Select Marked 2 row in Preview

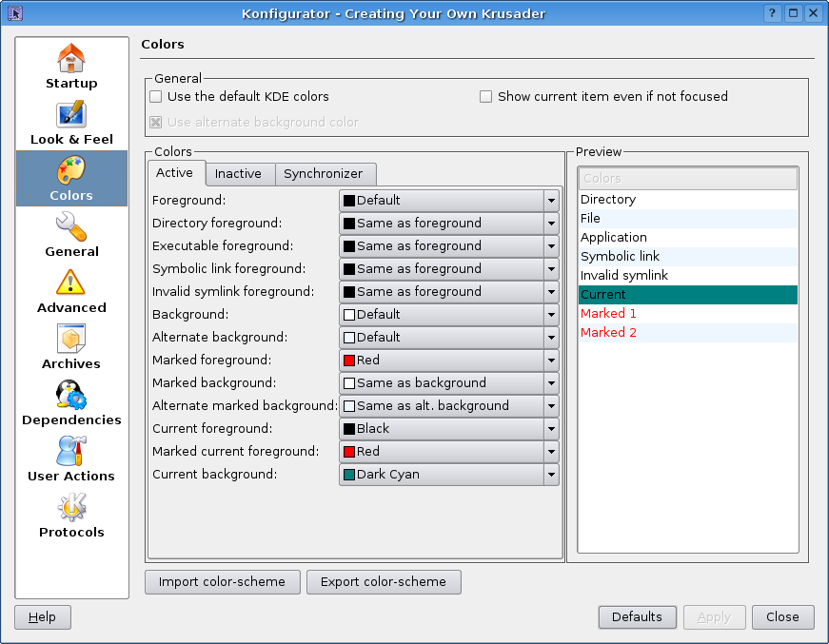click(688, 333)
